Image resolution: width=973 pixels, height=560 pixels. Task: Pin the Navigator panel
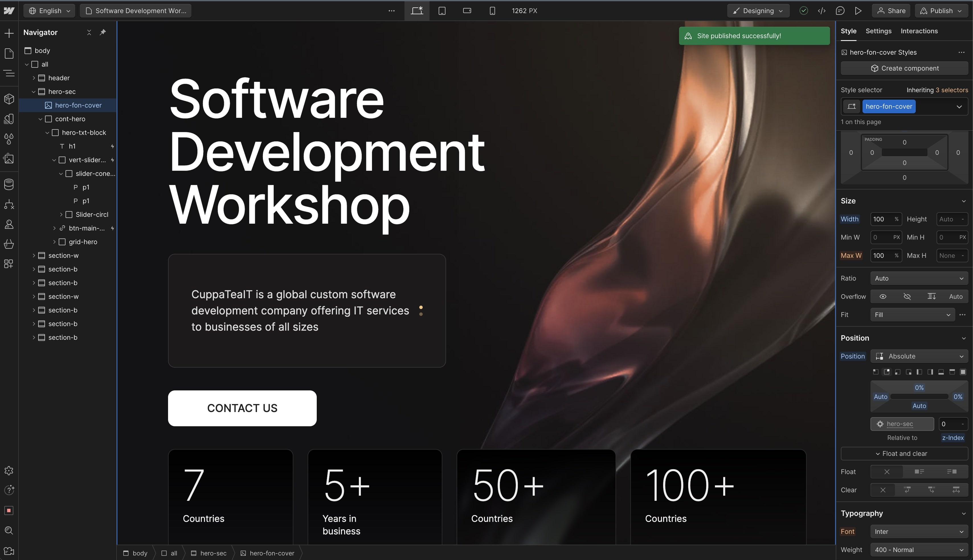103,32
